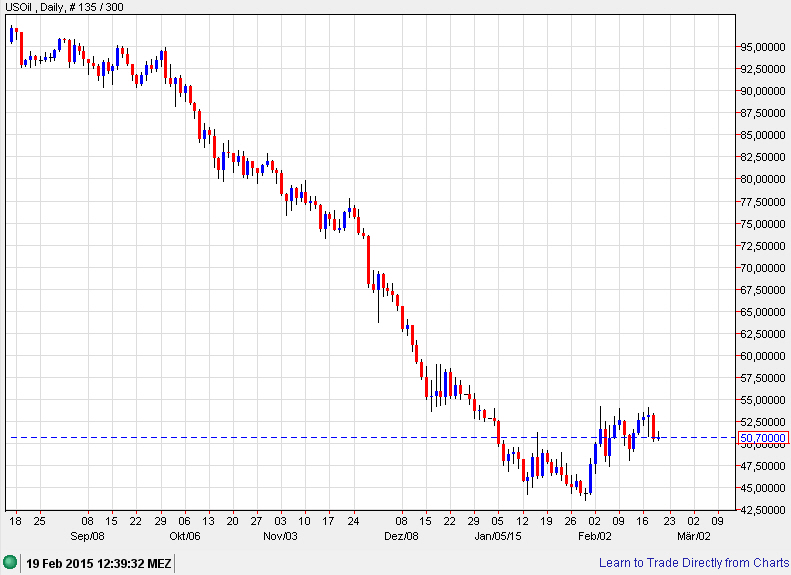This screenshot has width=791, height=575.
Task: Click the 82,50000 price axis label
Action: 763,157
